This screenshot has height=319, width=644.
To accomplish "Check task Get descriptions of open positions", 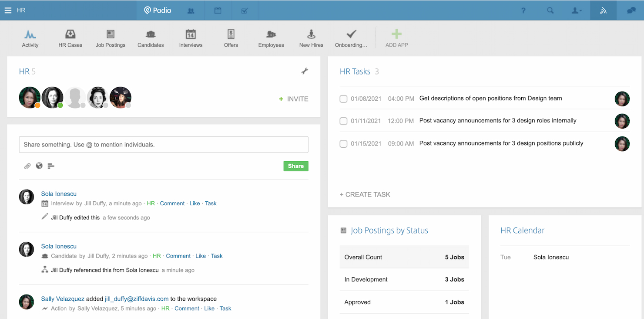I will [x=343, y=99].
